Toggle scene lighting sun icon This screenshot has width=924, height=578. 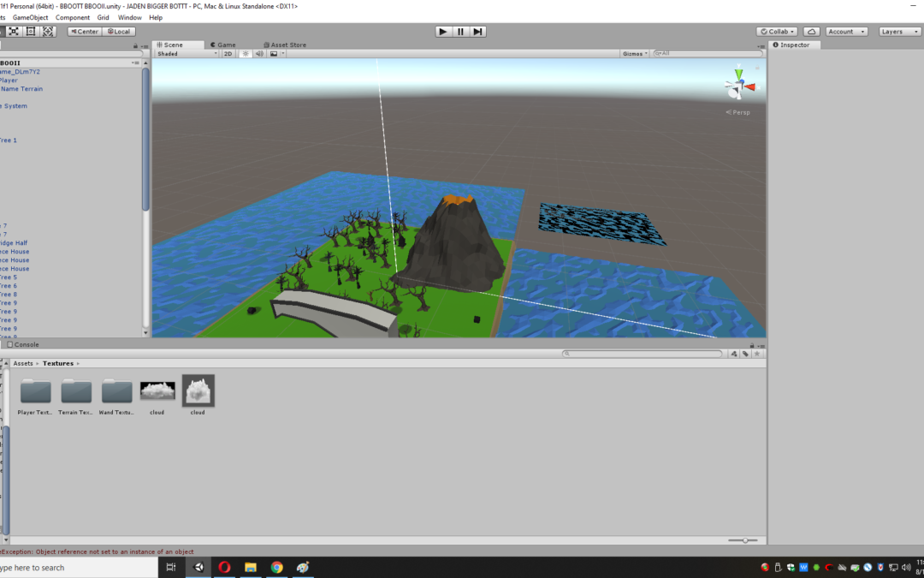coord(246,54)
